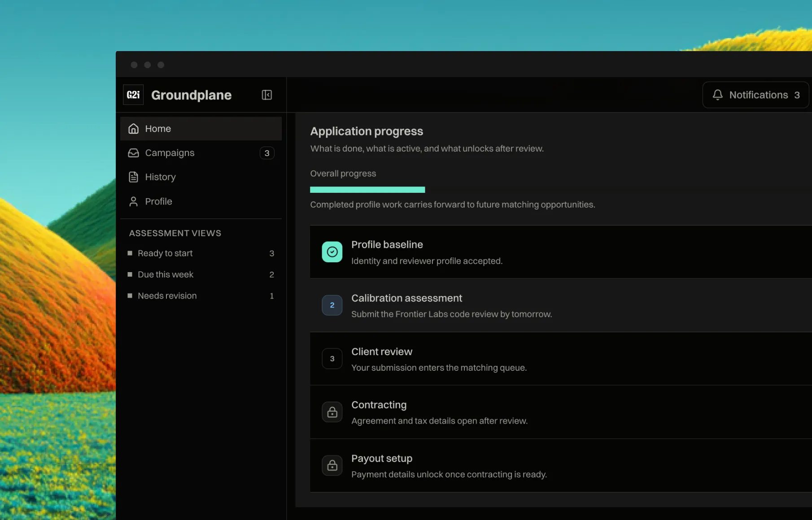Select the Due this week view
Screen dimensions: 812x520
[x=201, y=274]
